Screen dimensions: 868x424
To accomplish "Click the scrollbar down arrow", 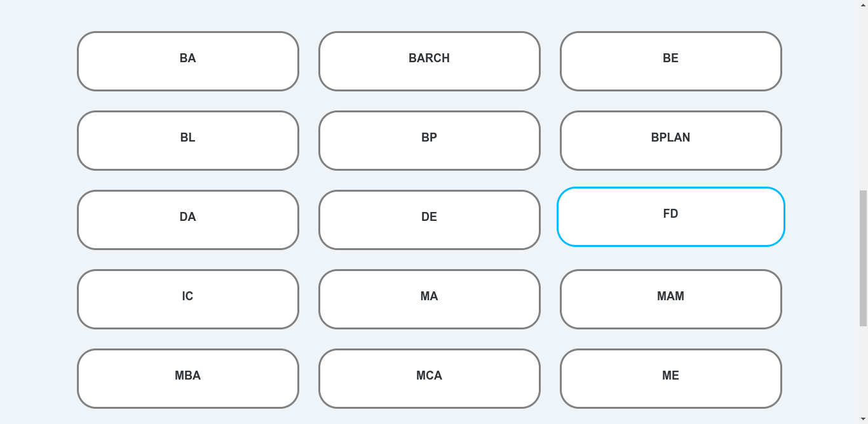I will tap(863, 419).
